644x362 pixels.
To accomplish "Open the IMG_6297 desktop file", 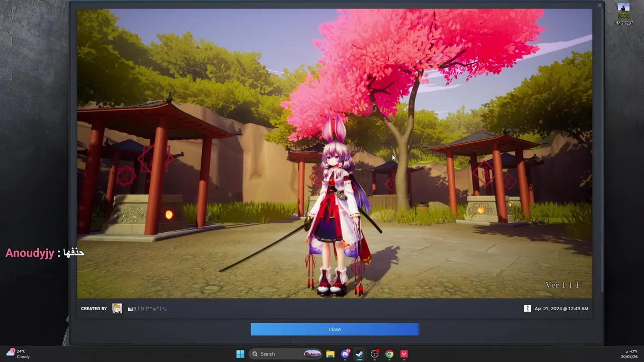I will (624, 14).
